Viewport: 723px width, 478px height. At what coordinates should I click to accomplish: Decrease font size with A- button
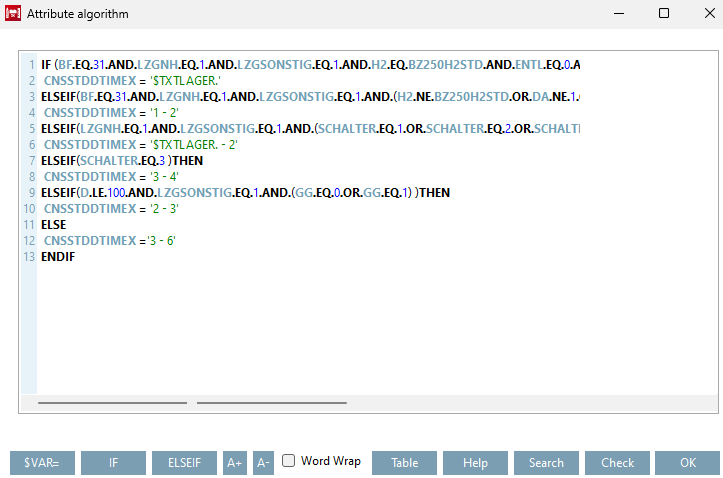263,463
